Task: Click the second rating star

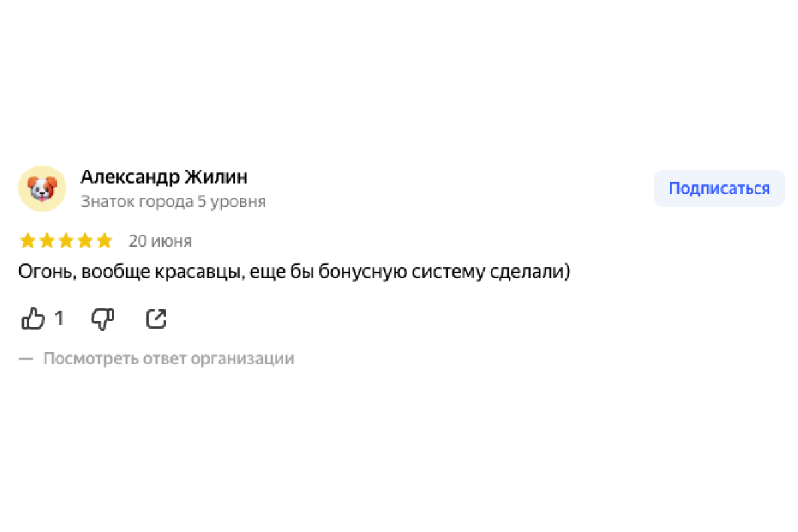Action: (x=47, y=241)
